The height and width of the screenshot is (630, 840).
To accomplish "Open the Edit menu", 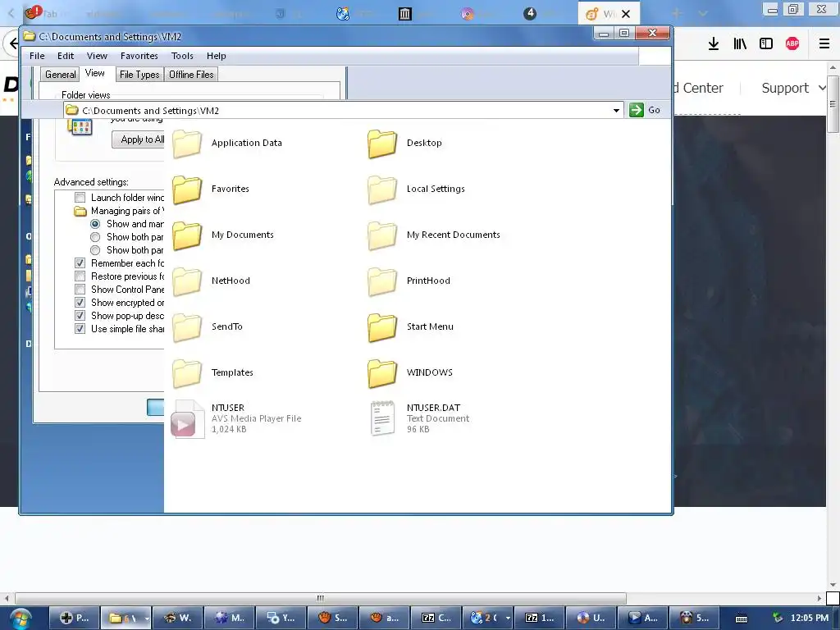I will (66, 56).
